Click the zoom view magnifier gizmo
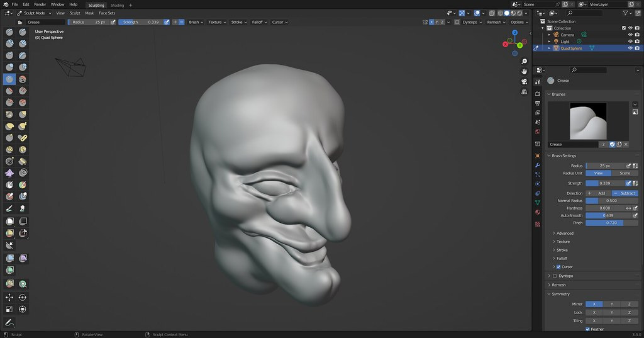 point(525,61)
